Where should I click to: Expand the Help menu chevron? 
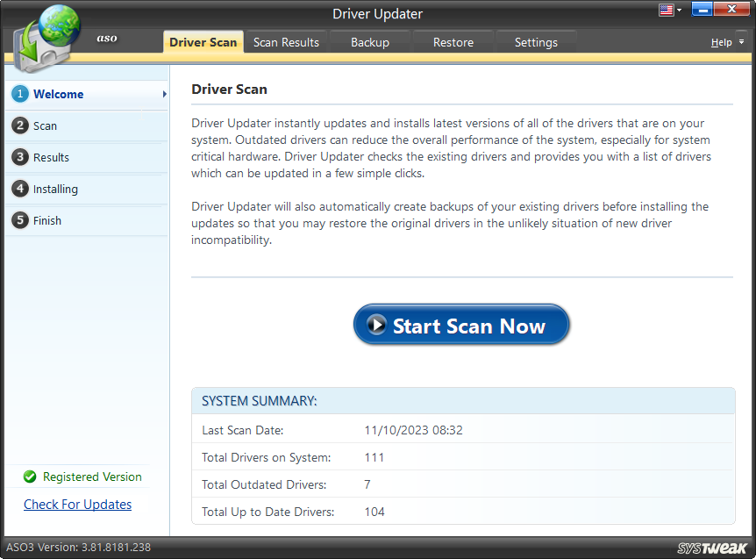coord(740,41)
